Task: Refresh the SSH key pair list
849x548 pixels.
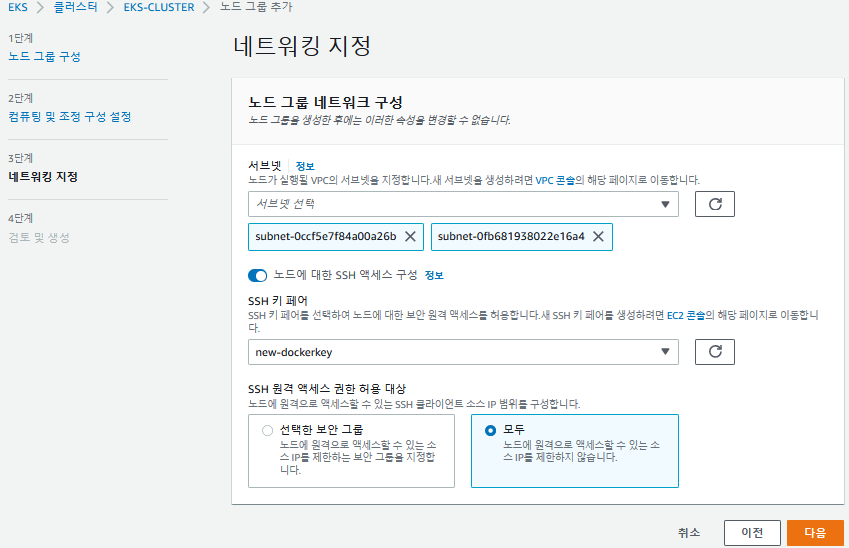Action: [715, 352]
